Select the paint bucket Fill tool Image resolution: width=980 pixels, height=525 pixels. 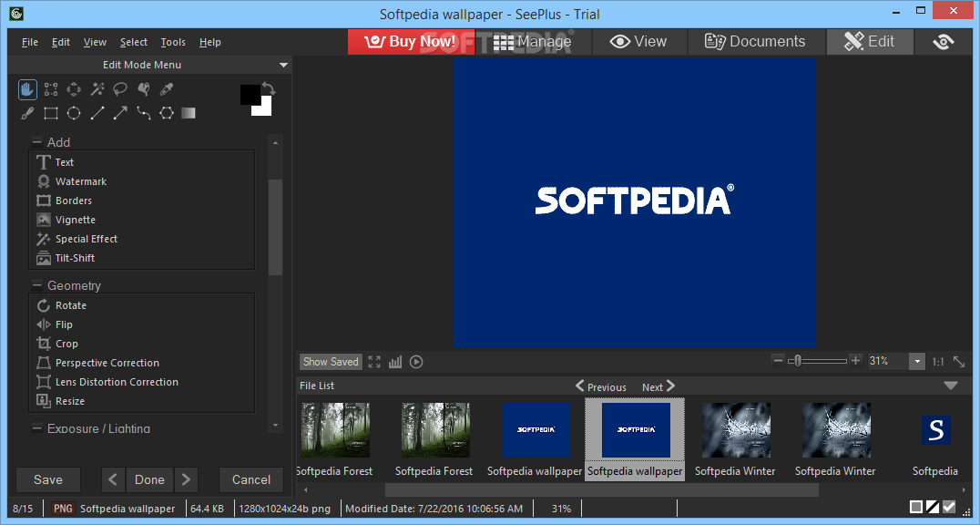coord(143,89)
